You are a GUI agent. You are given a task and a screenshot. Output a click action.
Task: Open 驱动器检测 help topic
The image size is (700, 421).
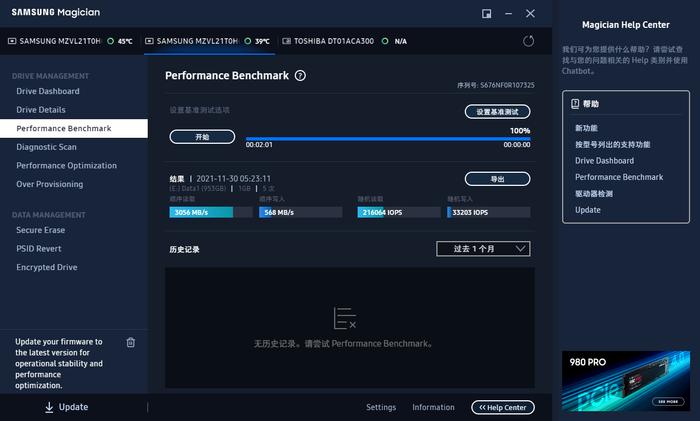tap(594, 193)
